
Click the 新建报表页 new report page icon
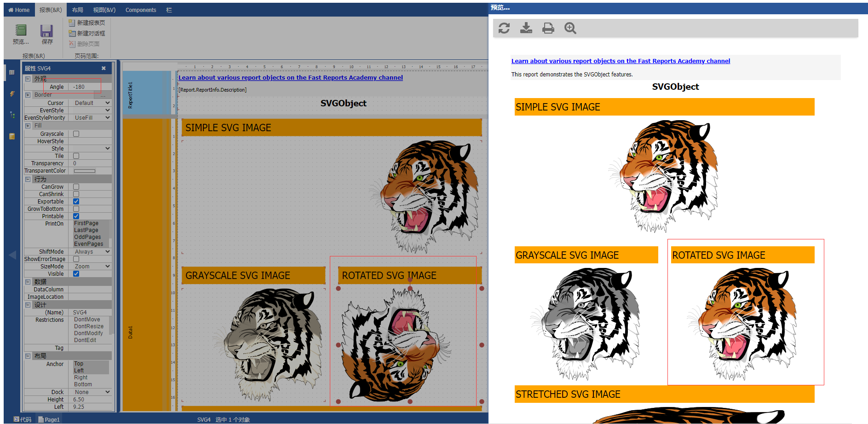(x=72, y=23)
